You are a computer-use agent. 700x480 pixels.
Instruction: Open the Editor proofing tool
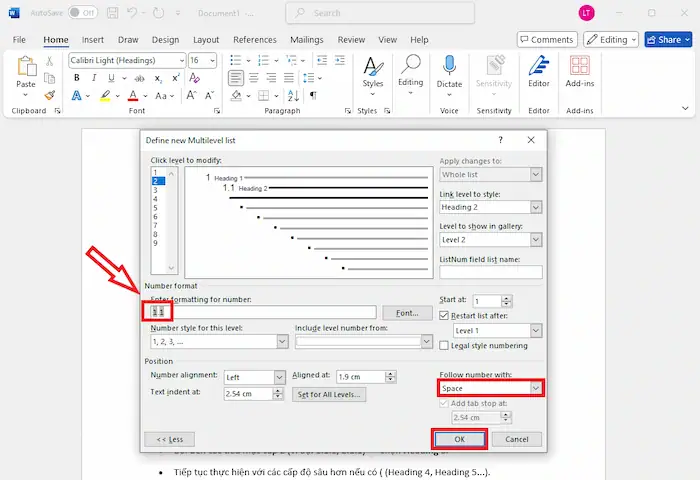click(x=539, y=68)
